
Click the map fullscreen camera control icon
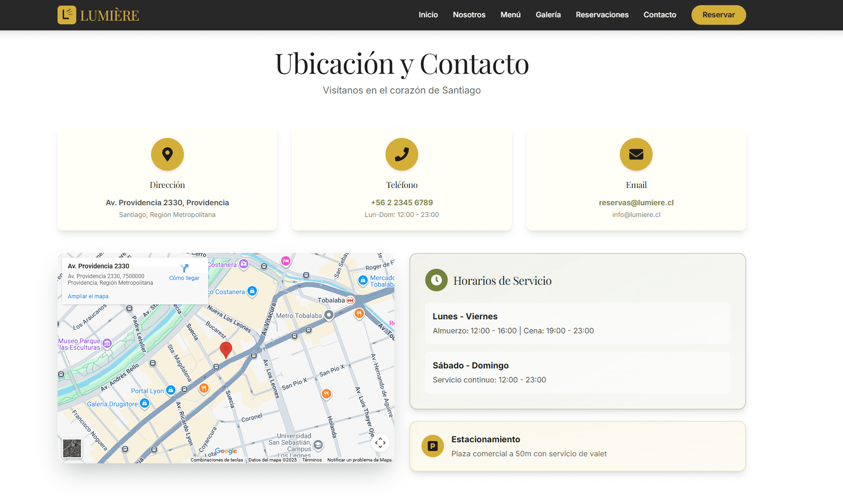[x=380, y=442]
